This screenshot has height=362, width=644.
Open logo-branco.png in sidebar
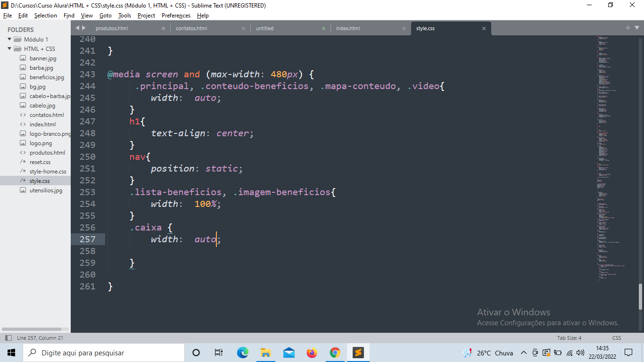click(x=50, y=134)
